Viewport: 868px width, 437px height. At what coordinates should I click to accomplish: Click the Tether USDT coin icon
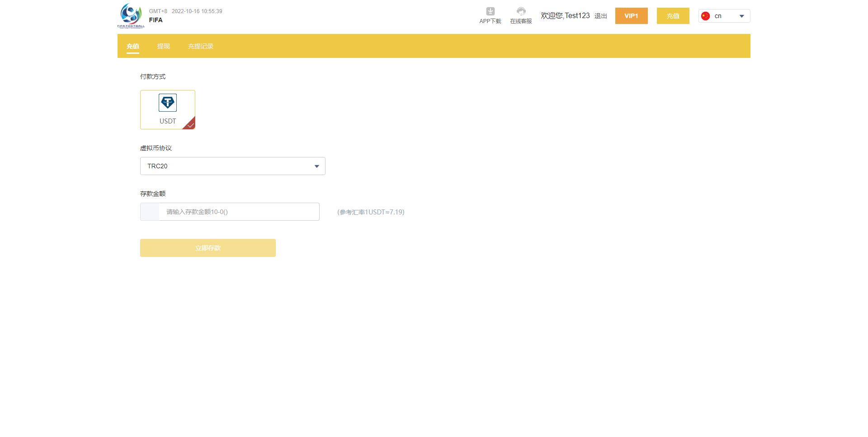168,103
